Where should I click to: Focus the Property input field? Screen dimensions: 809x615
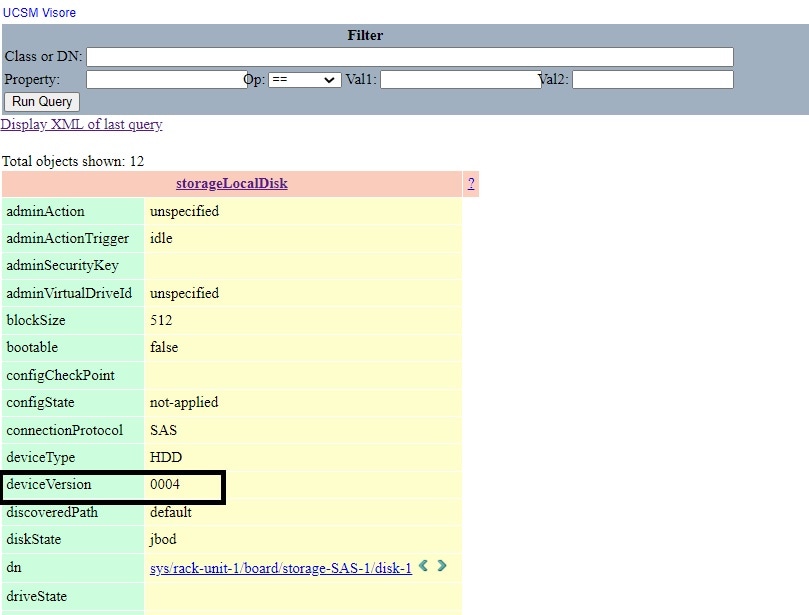point(167,79)
